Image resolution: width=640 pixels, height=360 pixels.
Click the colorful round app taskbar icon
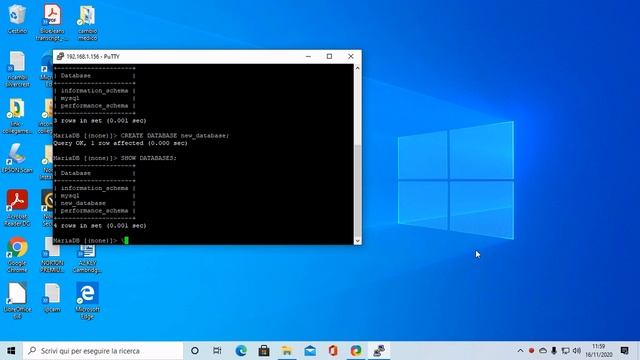click(356, 351)
